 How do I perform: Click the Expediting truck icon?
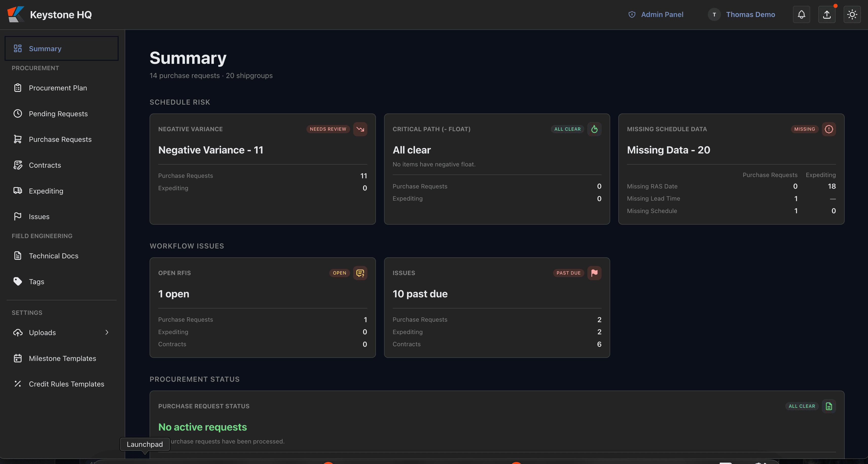(x=17, y=191)
